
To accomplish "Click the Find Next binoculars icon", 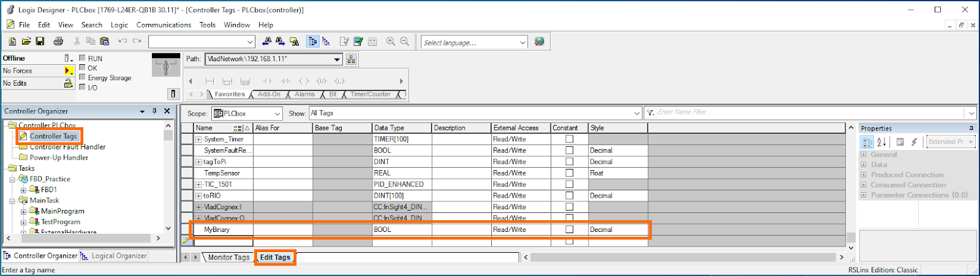I will tap(280, 42).
